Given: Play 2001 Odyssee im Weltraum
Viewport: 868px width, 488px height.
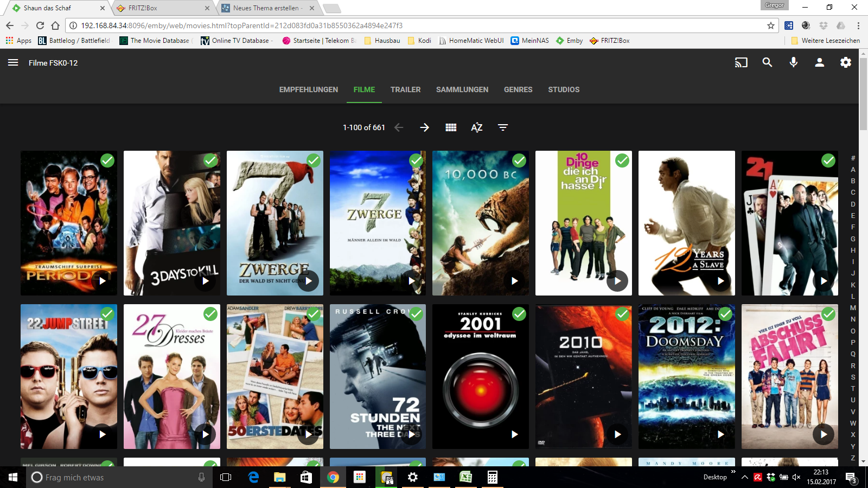Looking at the screenshot, I should (514, 434).
